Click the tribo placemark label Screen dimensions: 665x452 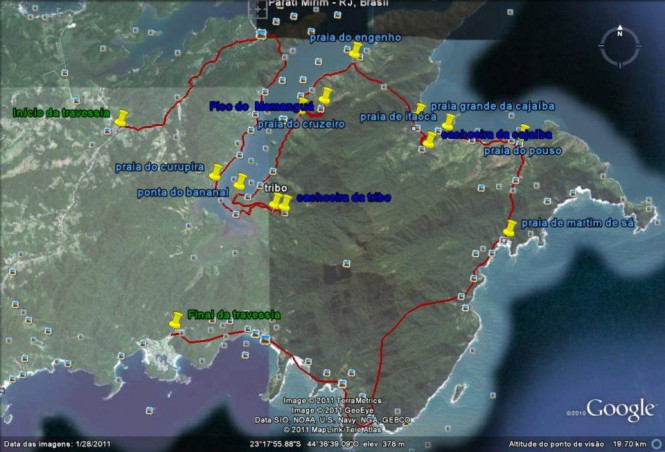[276, 187]
